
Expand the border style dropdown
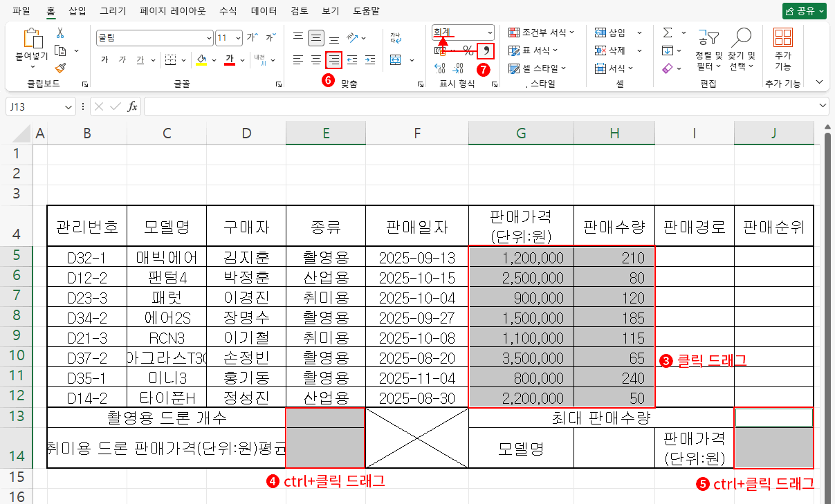click(x=184, y=60)
